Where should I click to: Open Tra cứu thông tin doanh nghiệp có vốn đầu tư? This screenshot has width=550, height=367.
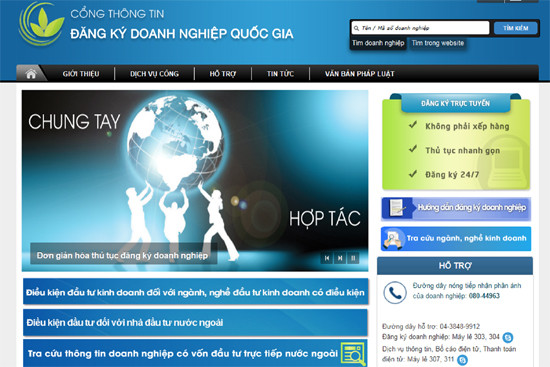pos(196,353)
